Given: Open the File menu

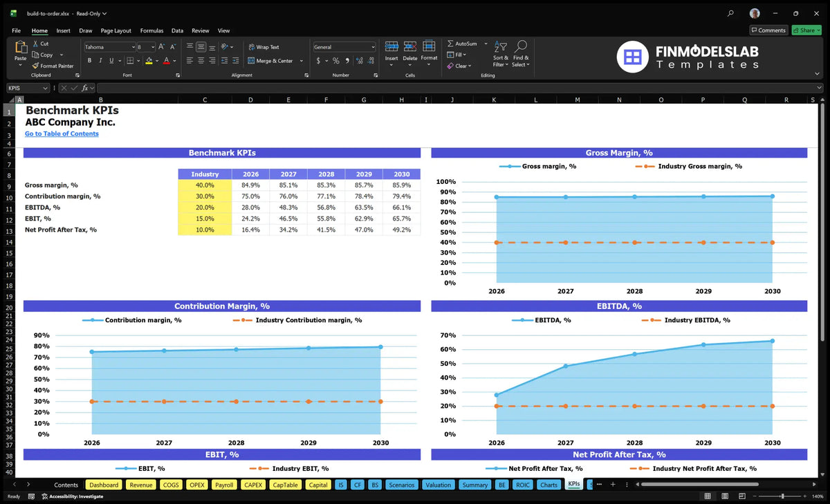Looking at the screenshot, I should 16,30.
